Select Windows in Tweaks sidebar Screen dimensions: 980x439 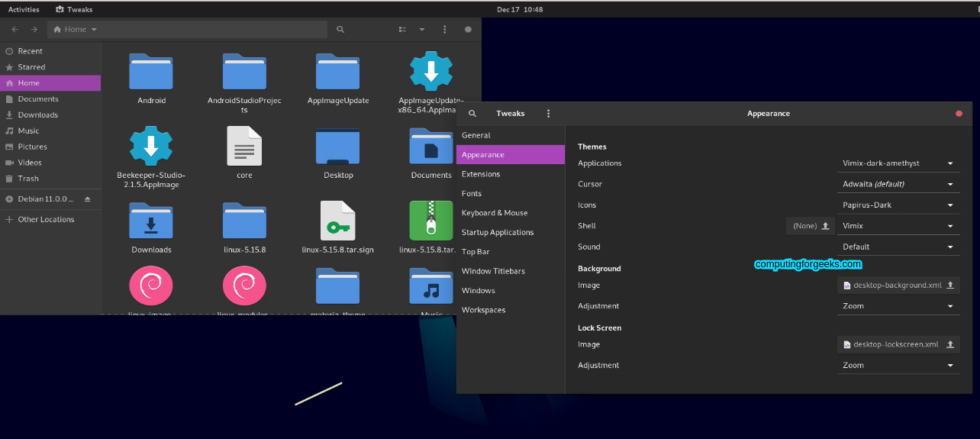[511, 291]
